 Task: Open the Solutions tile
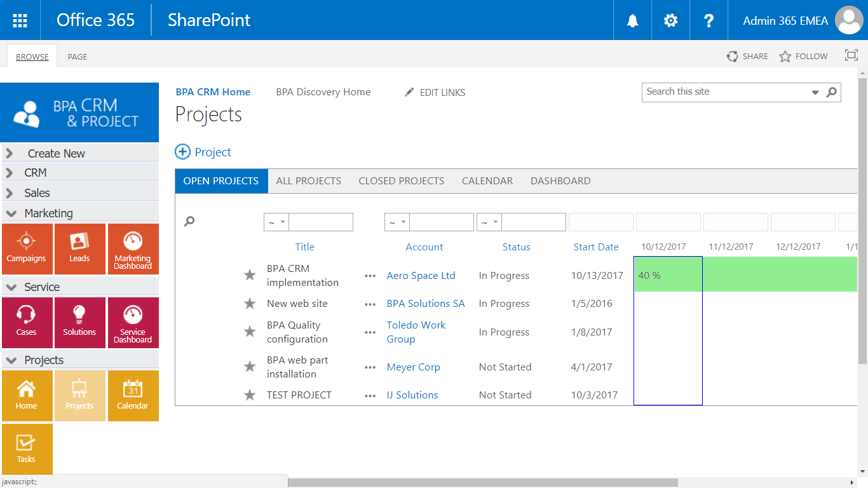point(79,323)
